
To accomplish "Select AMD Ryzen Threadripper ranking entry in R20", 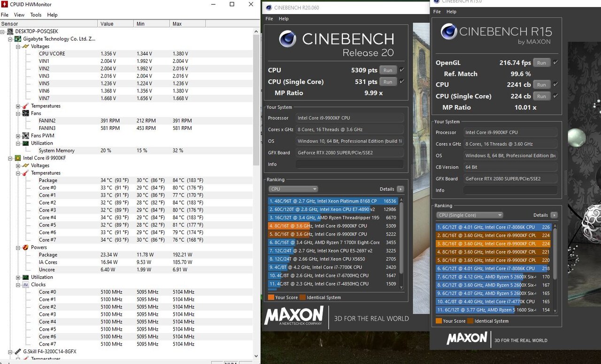I will point(333,218).
